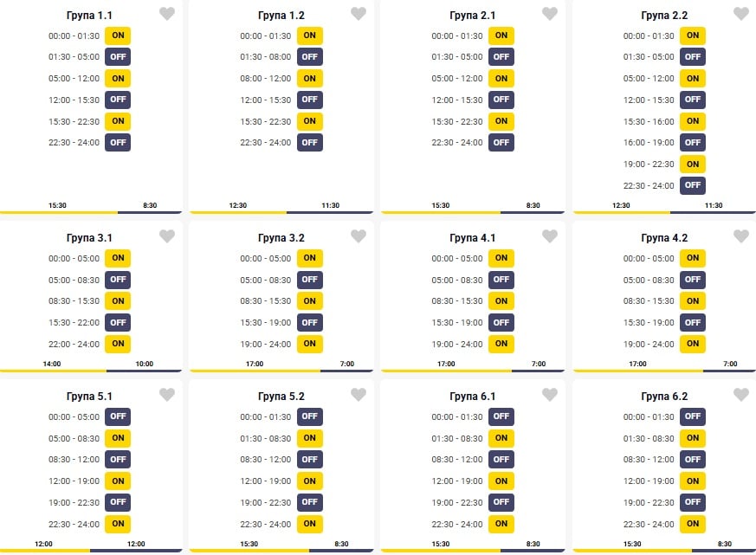The height and width of the screenshot is (555, 756).
Task: Click the ON badge for 22:00 - 24:00 in Група 3.1
Action: [x=118, y=344]
